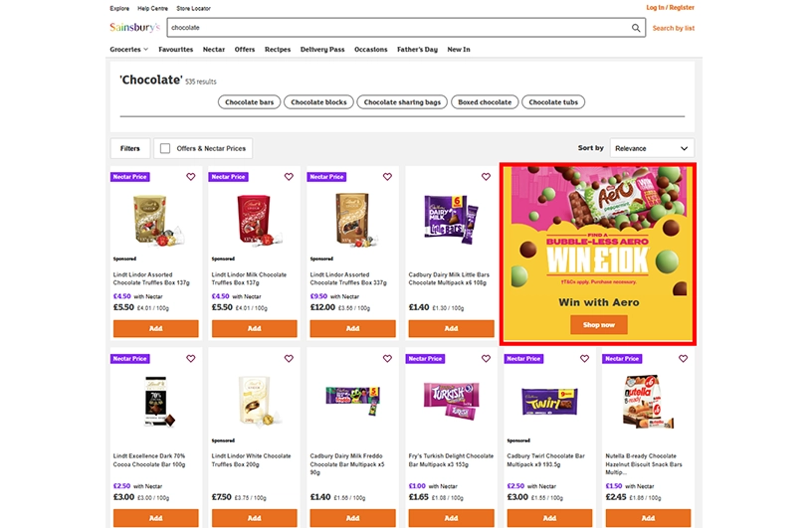Add Lindt Lindor Assorted Truffles 137g
Screen dimensions: 812x528
[x=156, y=329]
